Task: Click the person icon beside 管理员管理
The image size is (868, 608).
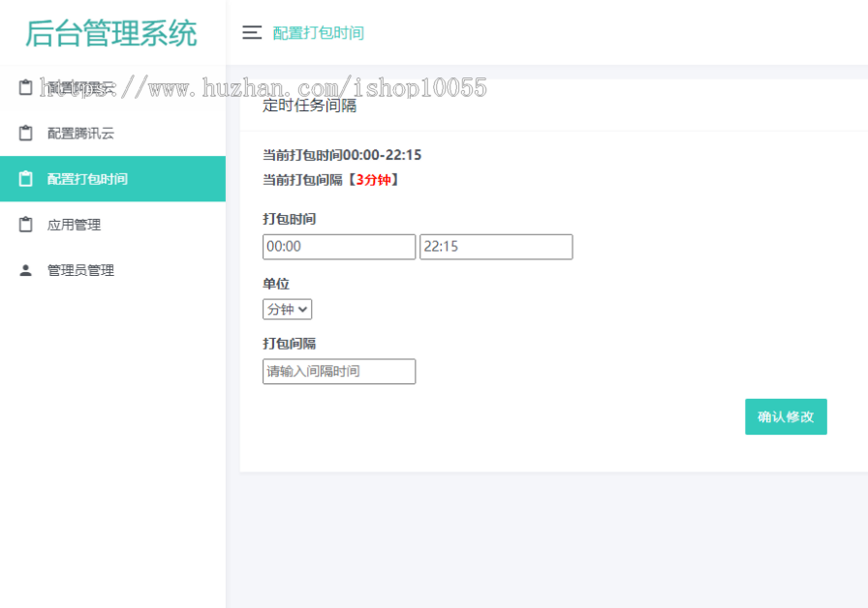Action: coord(22,270)
